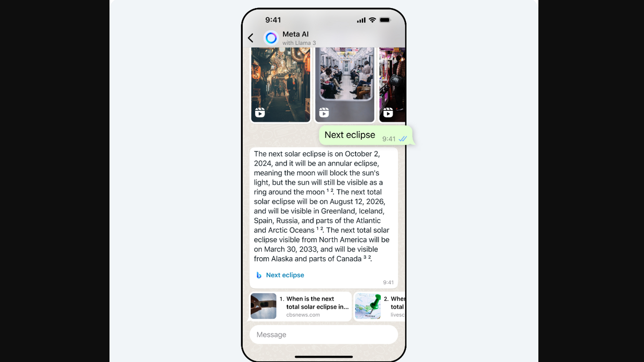644x362 pixels.
Task: Tap play icon on first video thumbnail
Action: point(260,112)
